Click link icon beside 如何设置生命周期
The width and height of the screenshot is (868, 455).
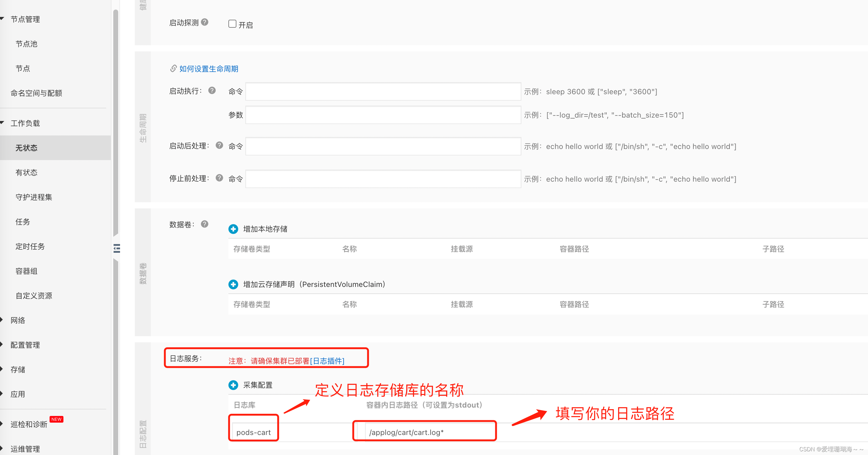click(173, 68)
